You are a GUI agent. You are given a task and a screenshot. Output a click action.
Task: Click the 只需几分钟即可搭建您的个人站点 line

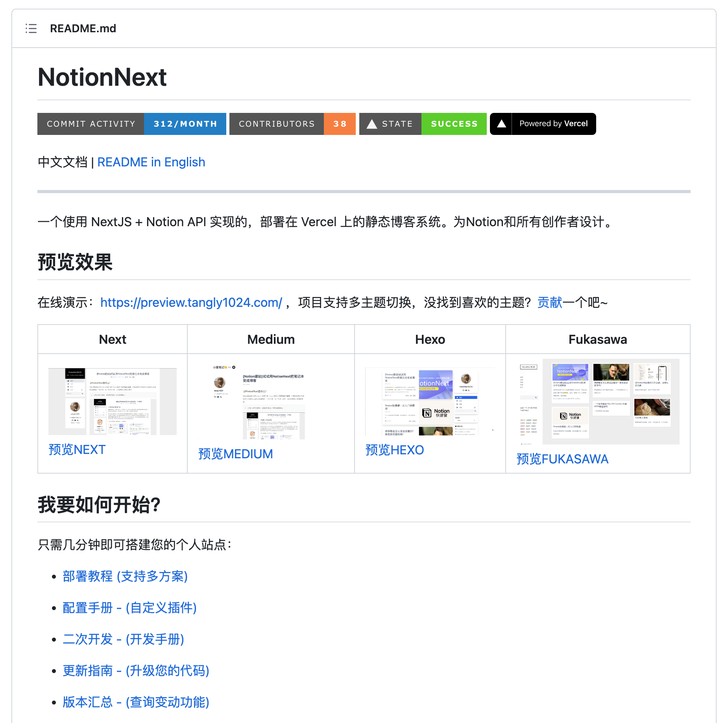(x=135, y=545)
